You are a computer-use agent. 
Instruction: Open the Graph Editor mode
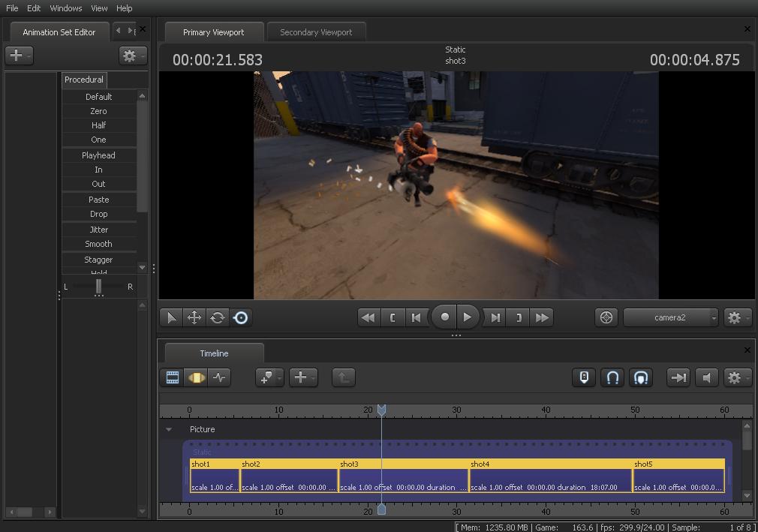219,377
